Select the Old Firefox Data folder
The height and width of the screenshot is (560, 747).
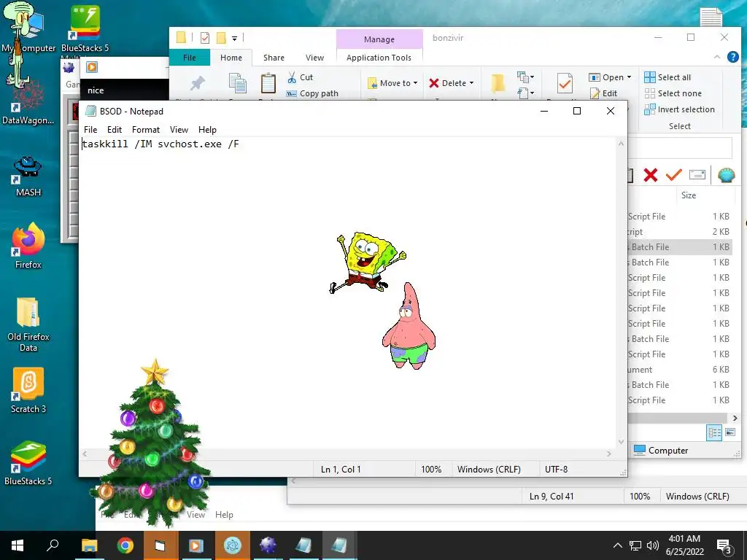(28, 324)
